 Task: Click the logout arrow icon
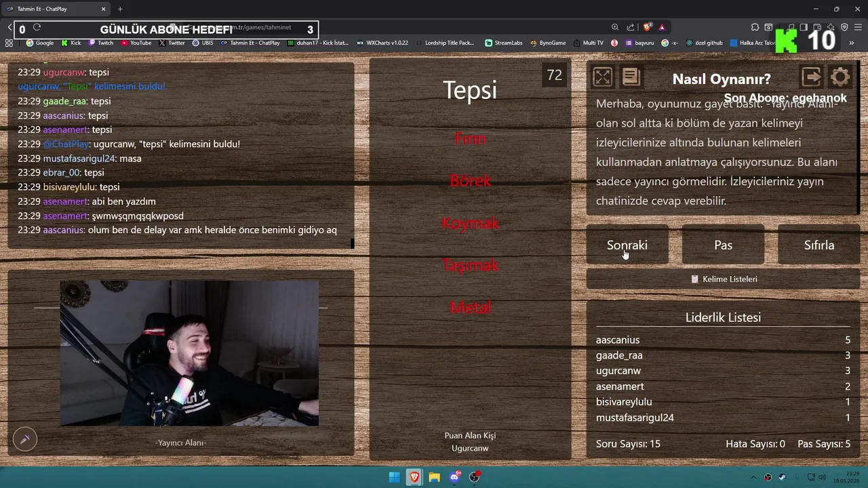(811, 77)
